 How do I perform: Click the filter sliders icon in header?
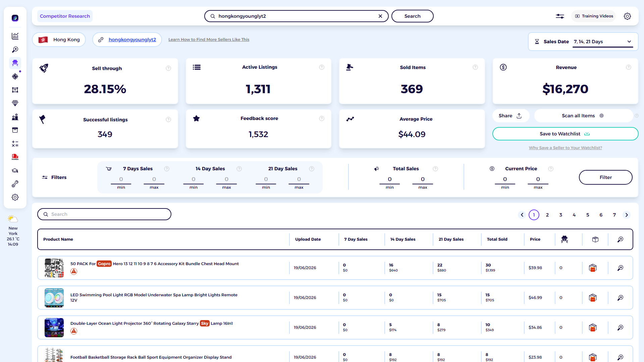pyautogui.click(x=560, y=16)
